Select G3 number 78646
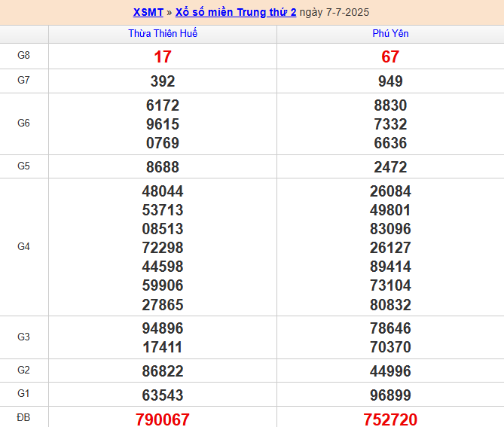504x427 pixels. coord(390,328)
